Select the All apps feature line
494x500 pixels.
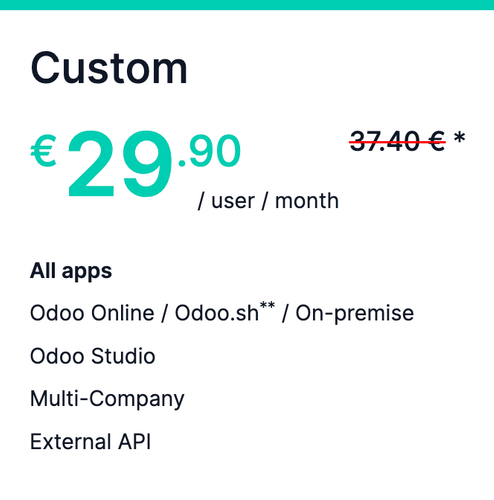[x=71, y=271]
